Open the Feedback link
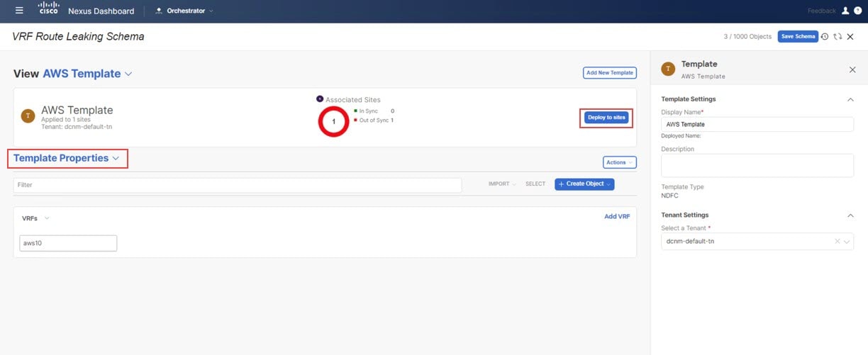The image size is (868, 355). coord(821,11)
